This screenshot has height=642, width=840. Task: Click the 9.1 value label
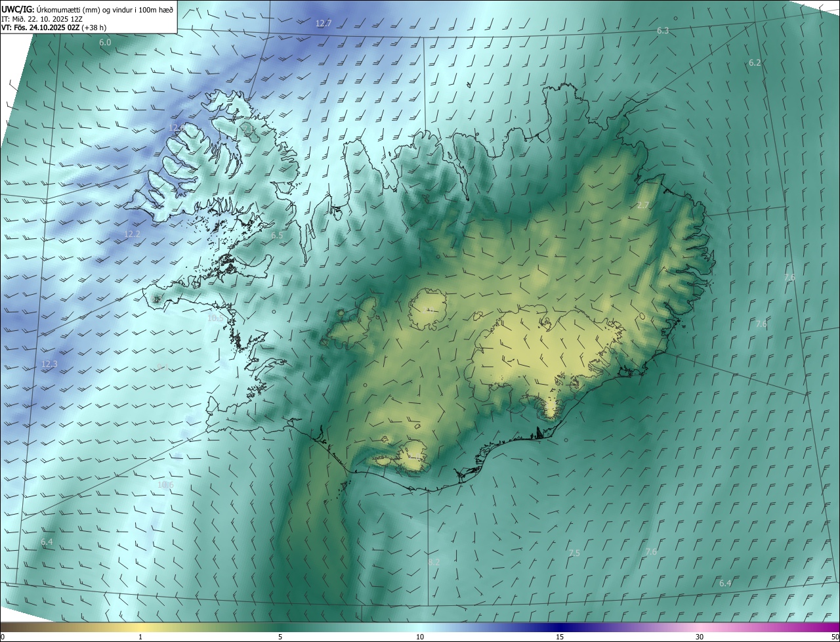pos(162,368)
